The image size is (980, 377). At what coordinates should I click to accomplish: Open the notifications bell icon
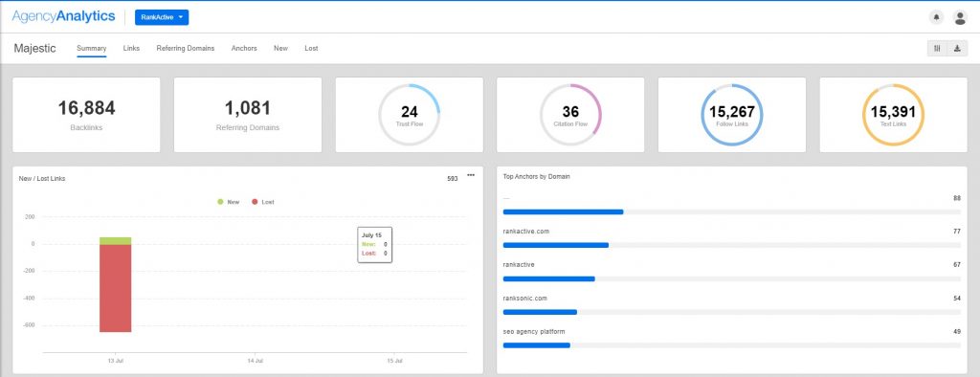tap(936, 17)
